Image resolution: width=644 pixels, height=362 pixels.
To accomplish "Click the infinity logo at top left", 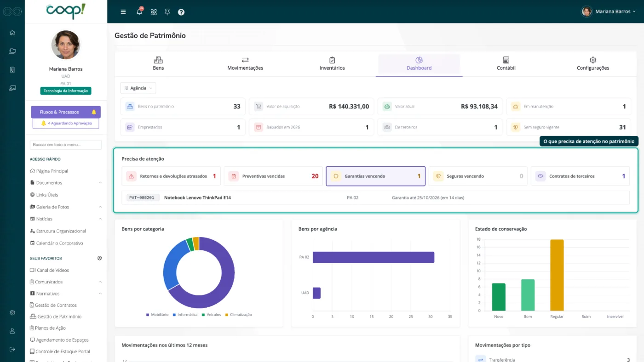I will point(12,11).
